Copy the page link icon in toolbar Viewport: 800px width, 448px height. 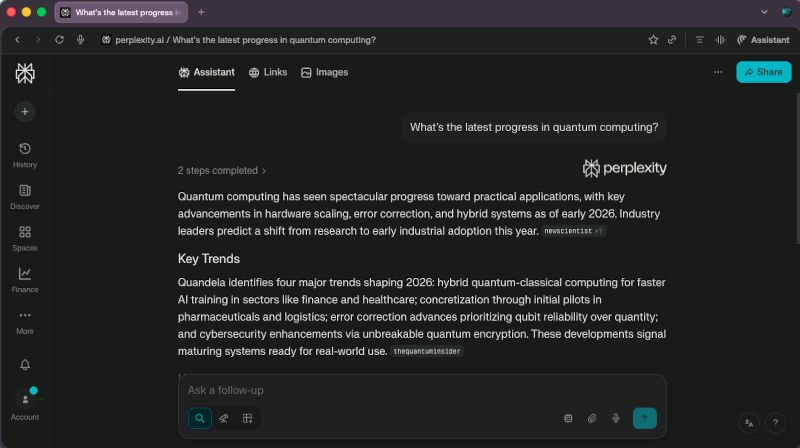(672, 40)
